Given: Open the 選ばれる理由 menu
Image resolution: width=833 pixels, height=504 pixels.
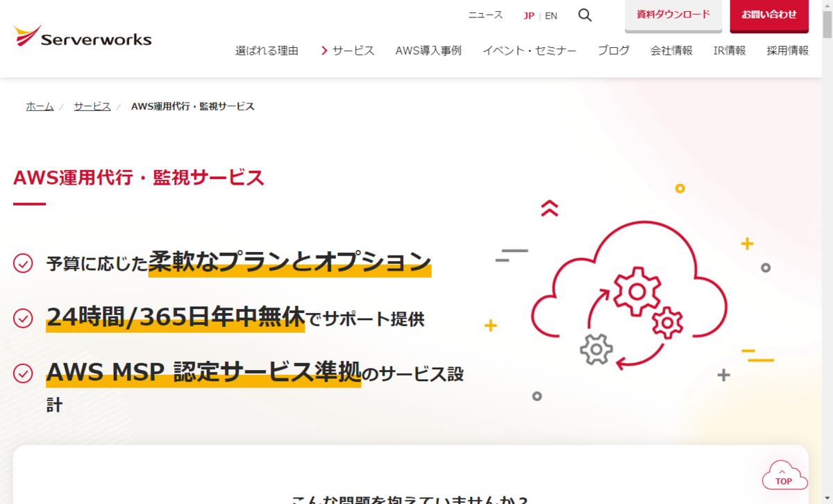Looking at the screenshot, I should (267, 51).
